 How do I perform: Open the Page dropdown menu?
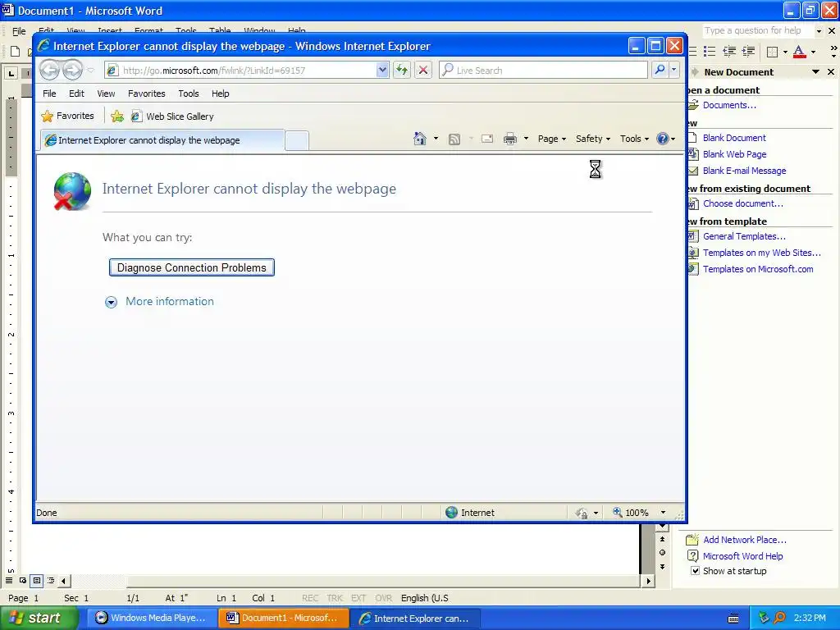point(552,139)
